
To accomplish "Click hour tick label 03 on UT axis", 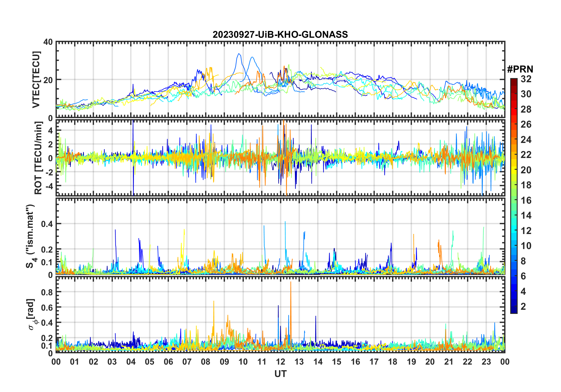I will tap(112, 362).
